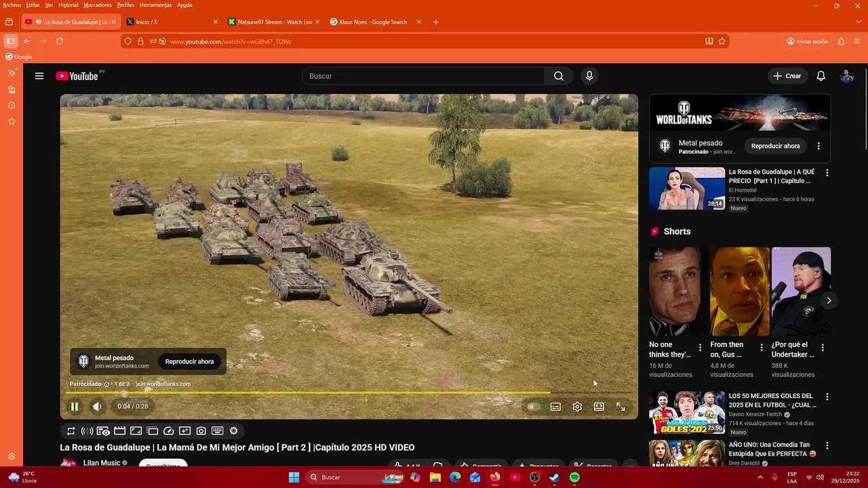This screenshot has height=488, width=868.
Task: Start voice search with the microphone
Action: pos(589,76)
